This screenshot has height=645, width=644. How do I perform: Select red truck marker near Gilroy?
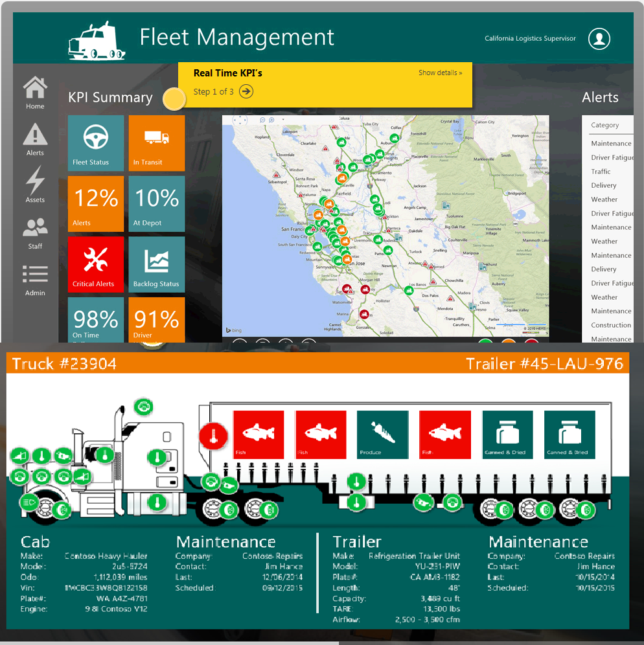[365, 289]
